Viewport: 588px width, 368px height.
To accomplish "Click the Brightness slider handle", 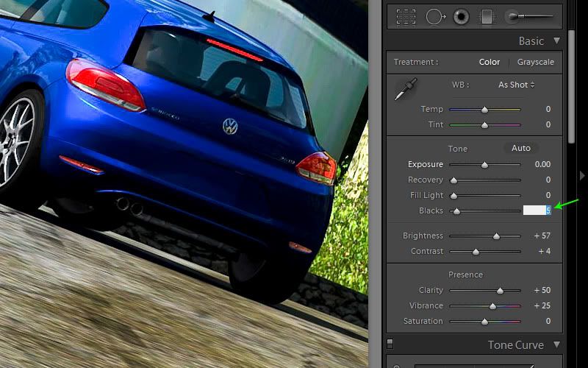I will point(497,236).
